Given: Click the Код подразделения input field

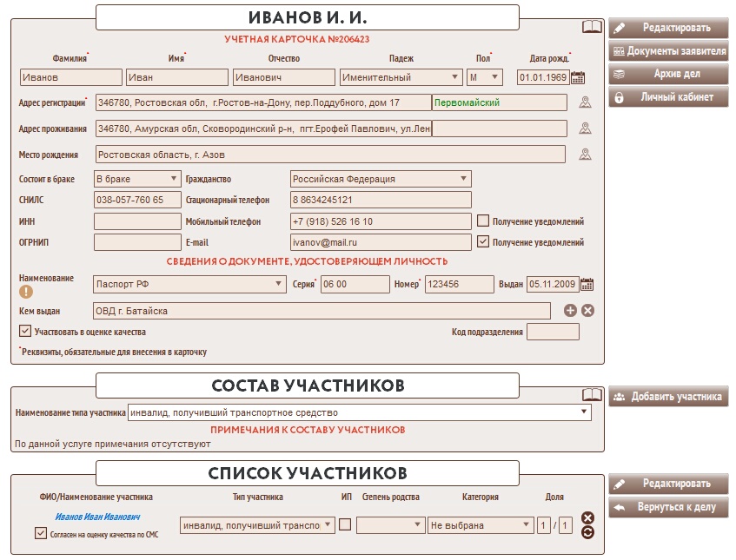Looking at the screenshot, I should pyautogui.click(x=553, y=332).
